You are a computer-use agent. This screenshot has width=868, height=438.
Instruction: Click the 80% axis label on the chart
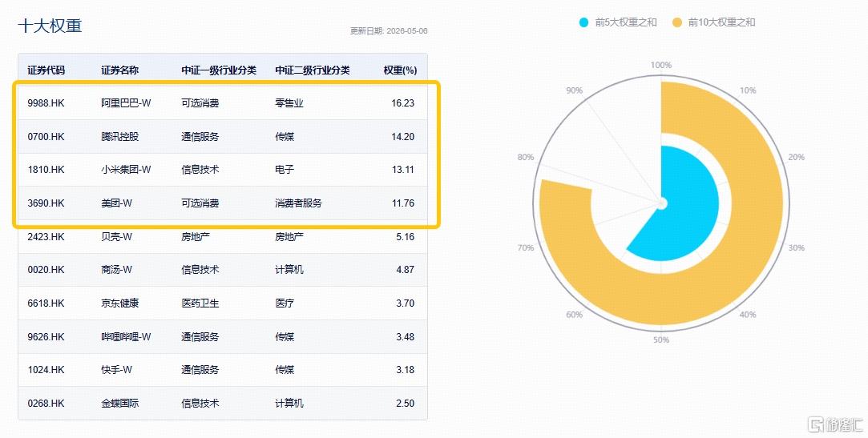525,157
